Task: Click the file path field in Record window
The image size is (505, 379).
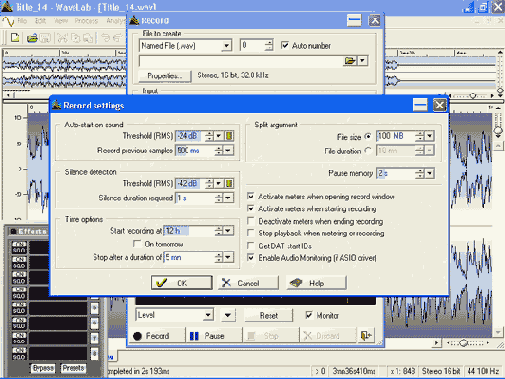Action: (x=241, y=61)
